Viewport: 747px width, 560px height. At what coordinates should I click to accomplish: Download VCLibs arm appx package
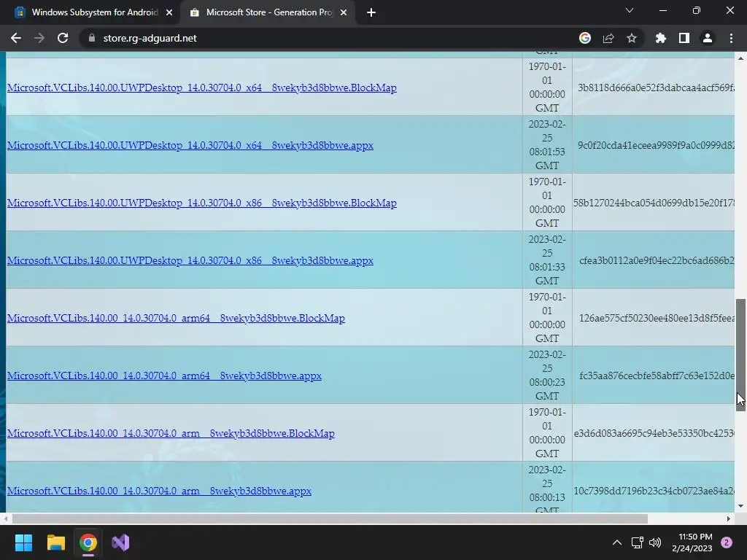pyautogui.click(x=159, y=491)
